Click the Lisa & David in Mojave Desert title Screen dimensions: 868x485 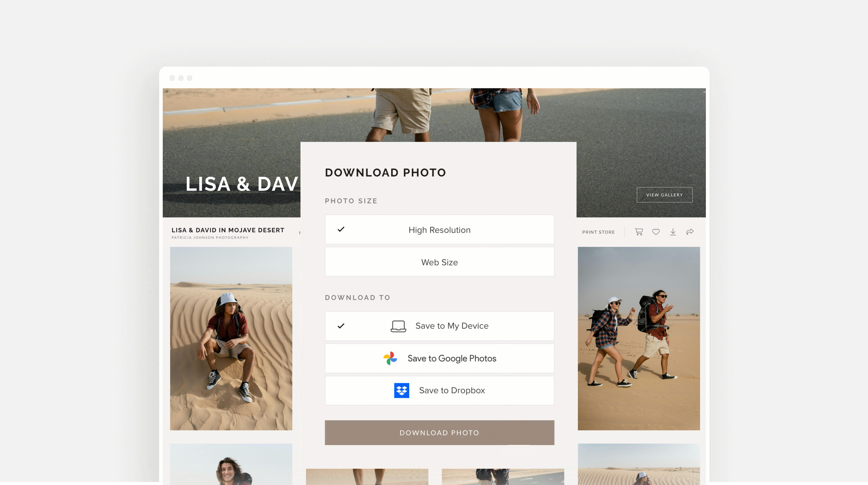[x=228, y=230]
